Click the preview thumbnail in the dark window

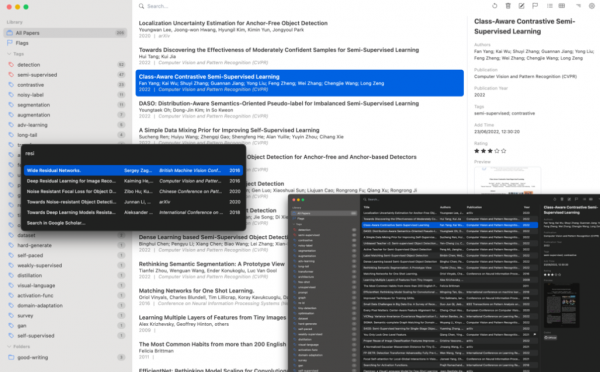pyautogui.click(x=561, y=305)
